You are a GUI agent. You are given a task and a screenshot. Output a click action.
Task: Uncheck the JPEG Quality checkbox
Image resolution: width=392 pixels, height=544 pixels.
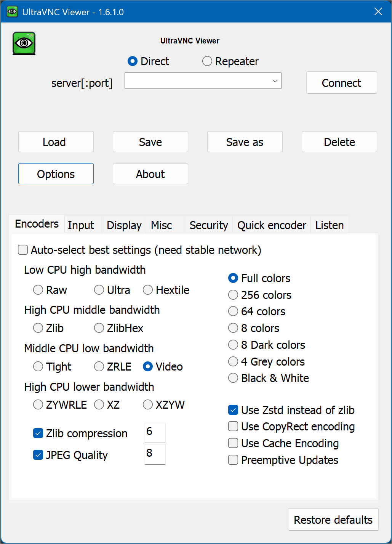38,455
